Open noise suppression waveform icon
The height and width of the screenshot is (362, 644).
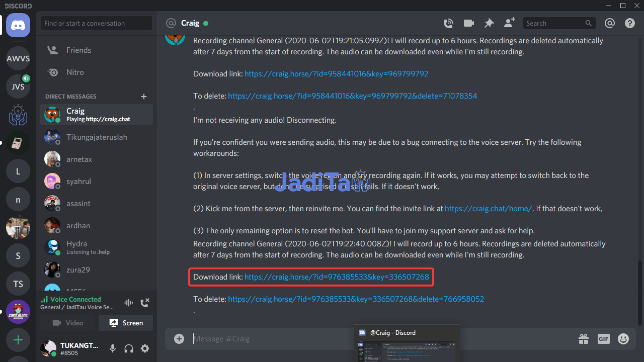click(129, 303)
